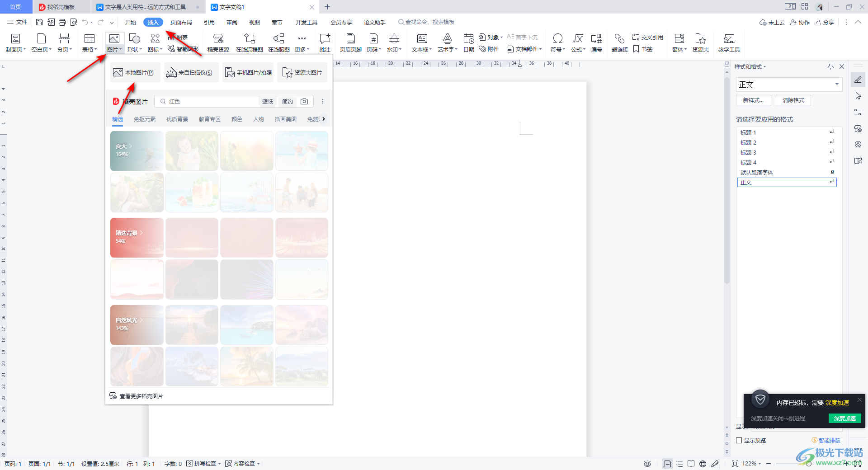Insert a blank page (空白页)

click(x=42, y=43)
